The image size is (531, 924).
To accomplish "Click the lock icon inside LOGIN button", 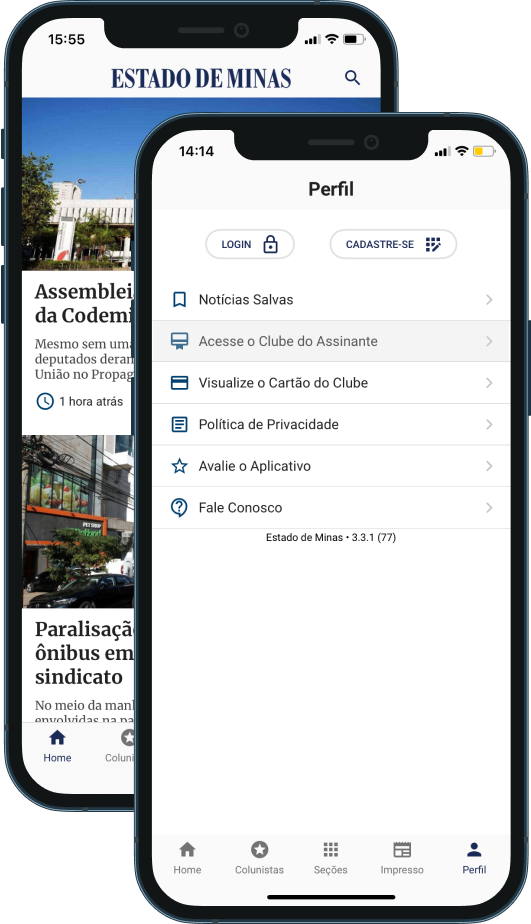I will tap(271, 244).
